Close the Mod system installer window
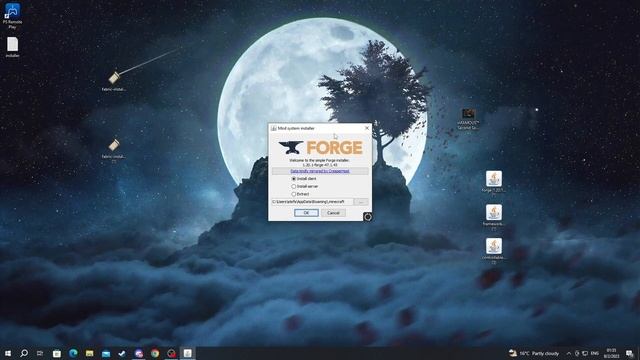This screenshot has height=360, width=640. coord(367,128)
